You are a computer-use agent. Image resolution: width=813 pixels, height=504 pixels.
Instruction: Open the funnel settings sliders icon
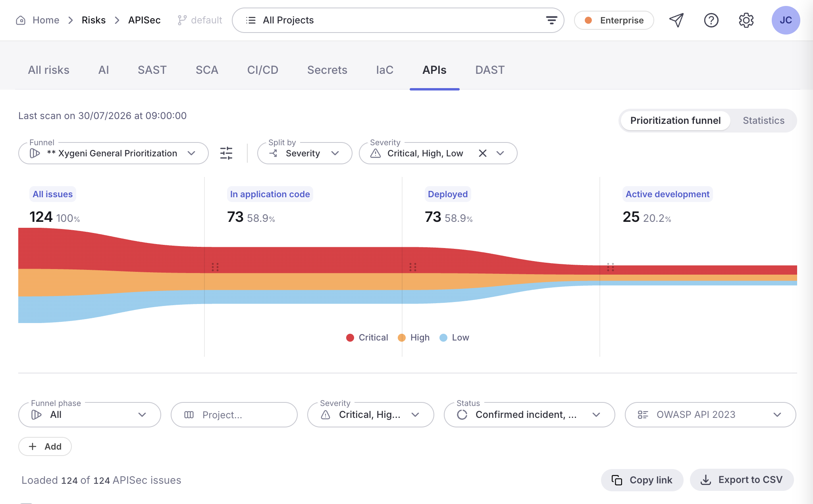(226, 153)
